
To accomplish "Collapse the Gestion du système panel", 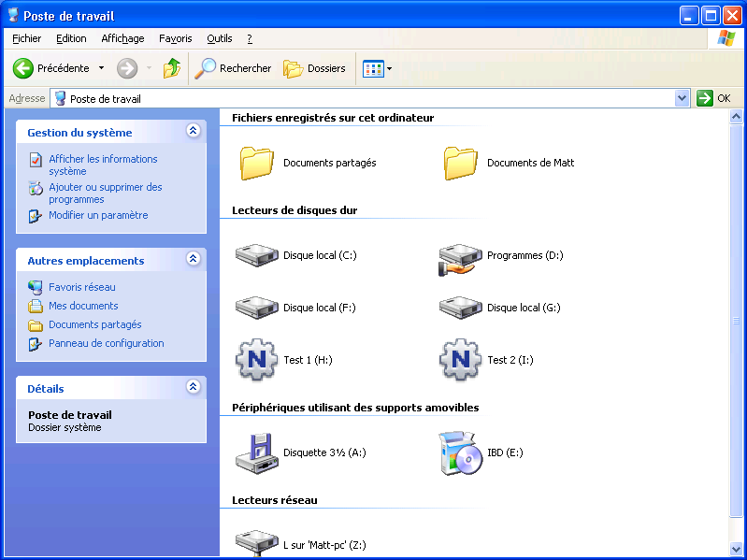I will pyautogui.click(x=193, y=131).
